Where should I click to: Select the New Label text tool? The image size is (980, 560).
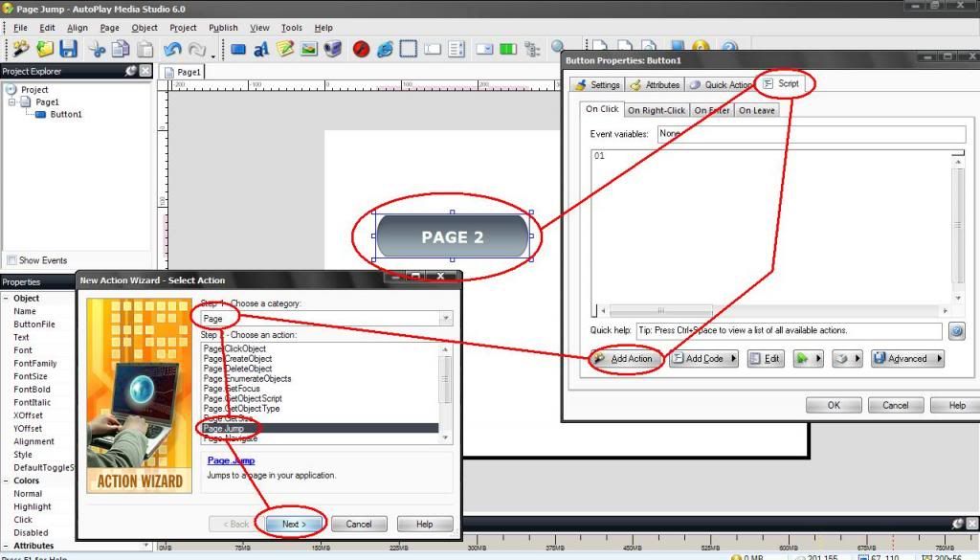click(x=261, y=49)
